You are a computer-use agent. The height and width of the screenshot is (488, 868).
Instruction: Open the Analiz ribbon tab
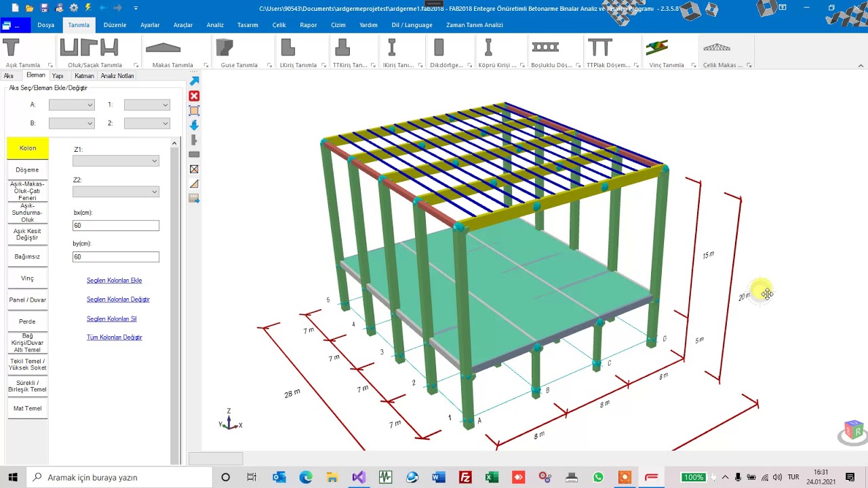point(215,25)
